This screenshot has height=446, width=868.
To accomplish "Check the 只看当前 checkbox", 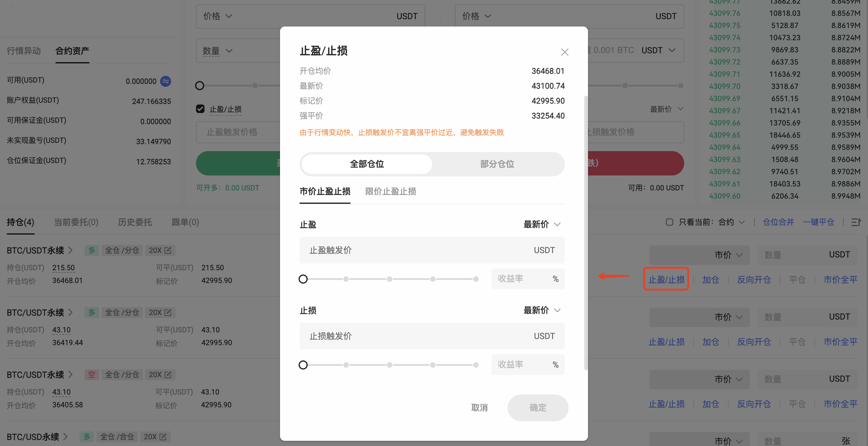I will [669, 222].
